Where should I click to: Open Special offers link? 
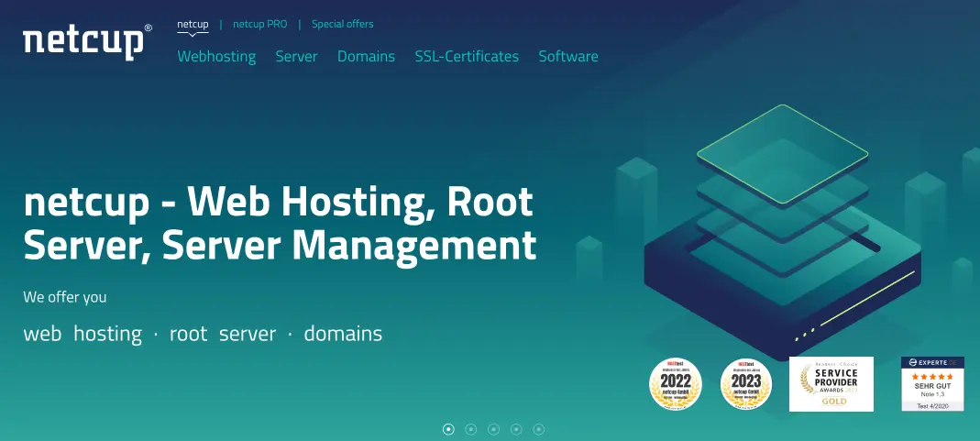[x=343, y=25]
